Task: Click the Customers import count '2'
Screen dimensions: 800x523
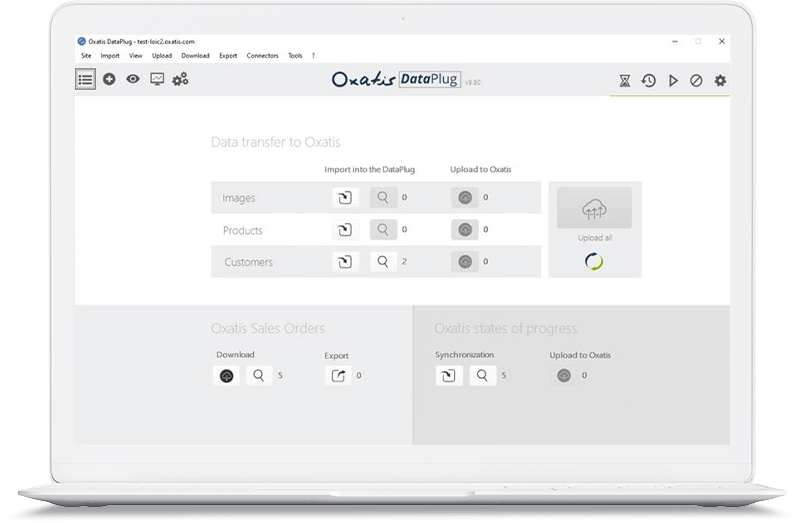Action: pyautogui.click(x=404, y=262)
